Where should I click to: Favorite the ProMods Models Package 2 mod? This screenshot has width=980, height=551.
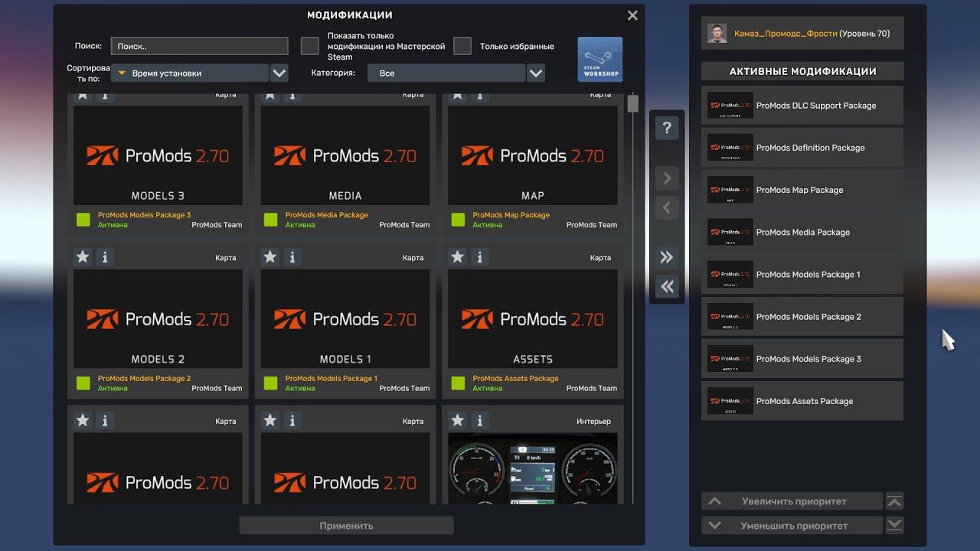(83, 257)
